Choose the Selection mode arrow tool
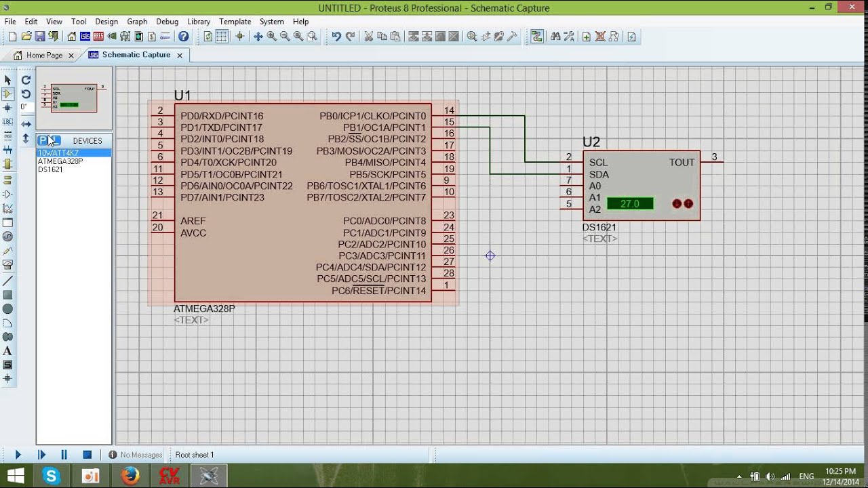 [x=7, y=80]
